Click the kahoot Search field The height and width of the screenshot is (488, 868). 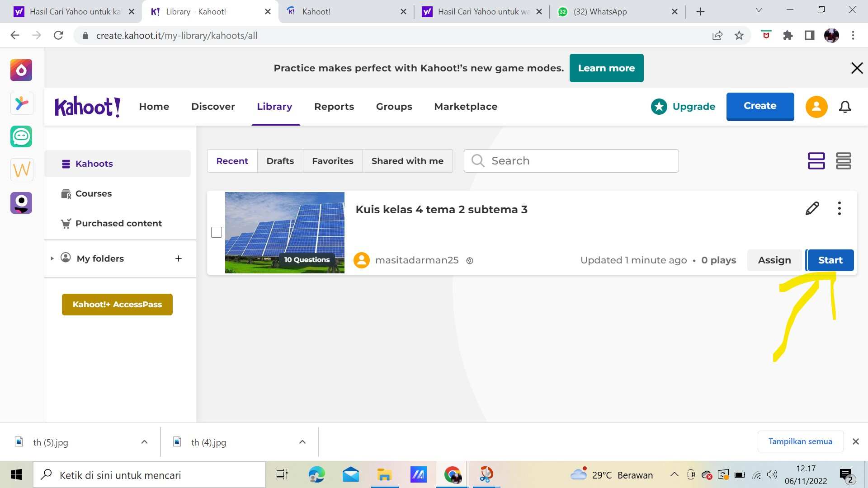pos(571,161)
